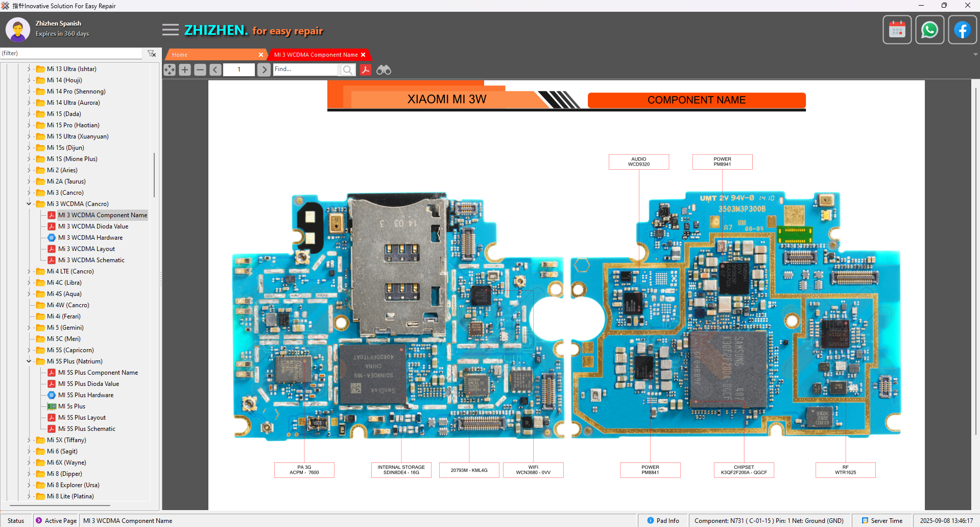Click the fit-to-page move icon
The image size is (980, 527).
click(x=170, y=70)
